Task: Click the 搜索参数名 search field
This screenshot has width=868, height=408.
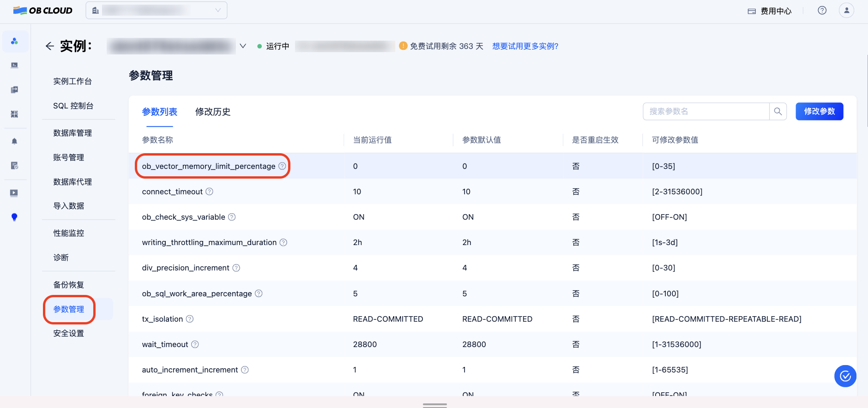Action: tap(706, 111)
